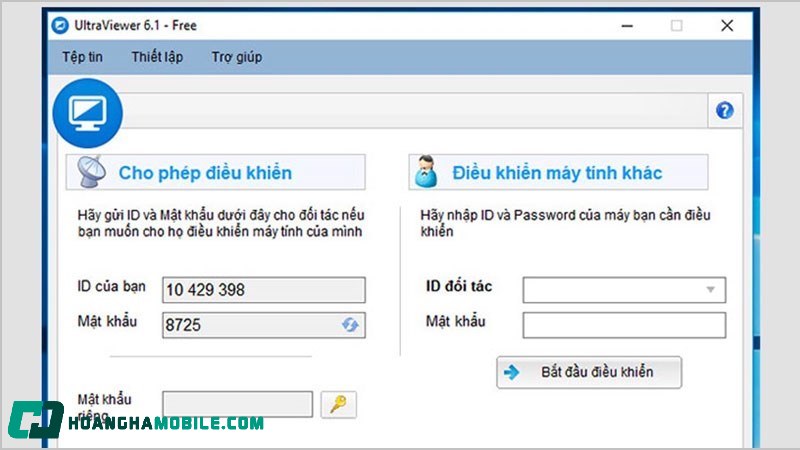Click the UltraViewer title bar app icon
The width and height of the screenshot is (800, 450).
62,25
